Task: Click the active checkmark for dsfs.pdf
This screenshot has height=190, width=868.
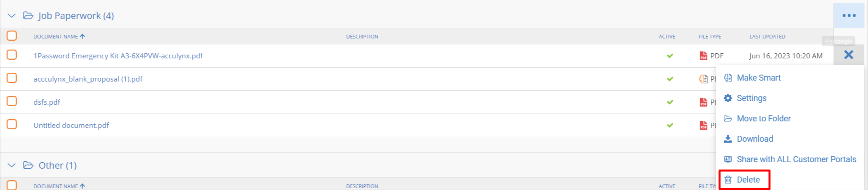Action: [670, 102]
